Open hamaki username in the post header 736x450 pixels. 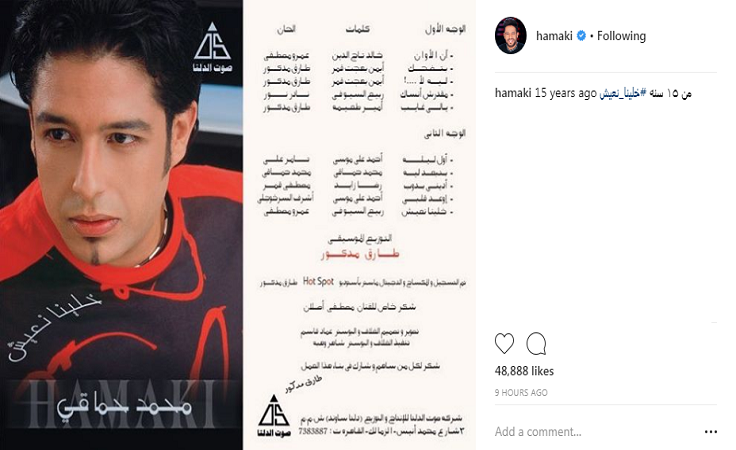554,36
